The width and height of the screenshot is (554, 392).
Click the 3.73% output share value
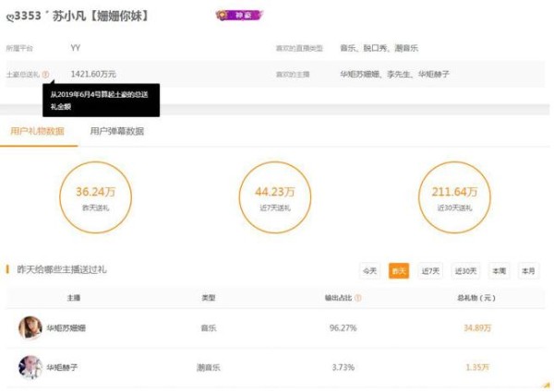pyautogui.click(x=343, y=368)
